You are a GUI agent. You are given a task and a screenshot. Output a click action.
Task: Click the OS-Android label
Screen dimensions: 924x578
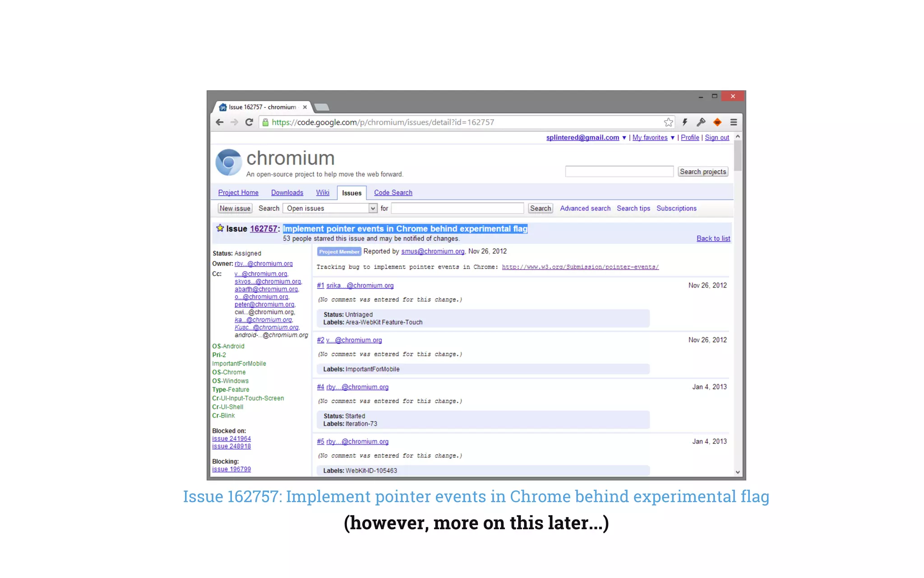coord(228,346)
